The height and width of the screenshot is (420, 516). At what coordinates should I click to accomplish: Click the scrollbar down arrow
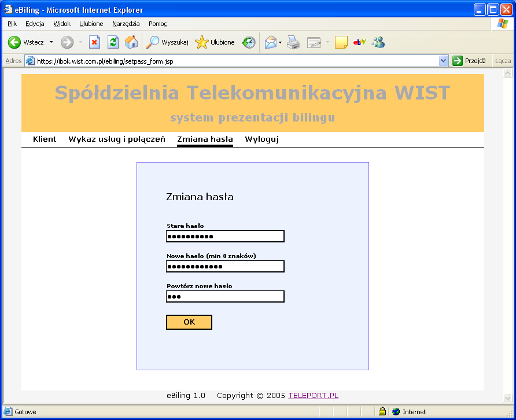(x=508, y=398)
